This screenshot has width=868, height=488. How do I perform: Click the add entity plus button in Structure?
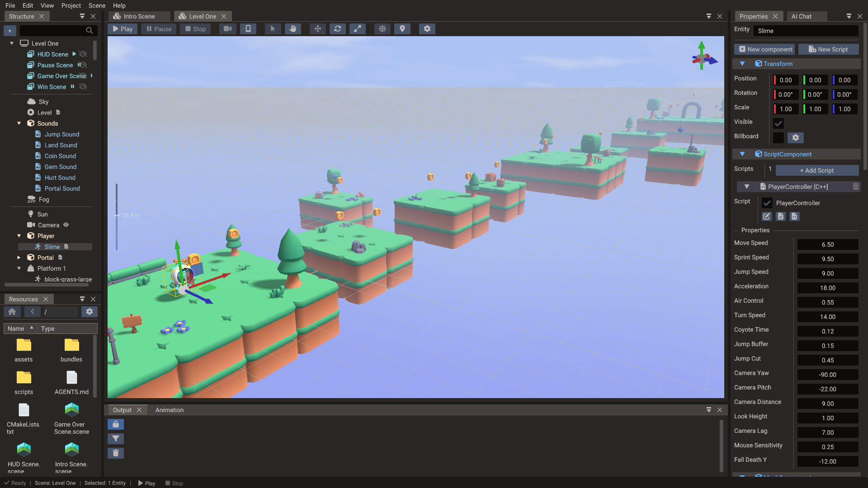[10, 31]
